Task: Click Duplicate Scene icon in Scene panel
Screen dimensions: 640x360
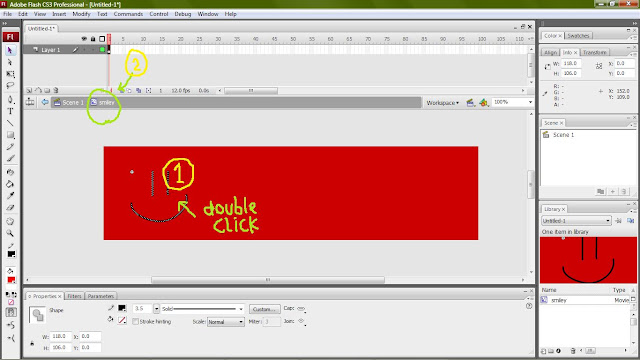Action: coord(600,191)
